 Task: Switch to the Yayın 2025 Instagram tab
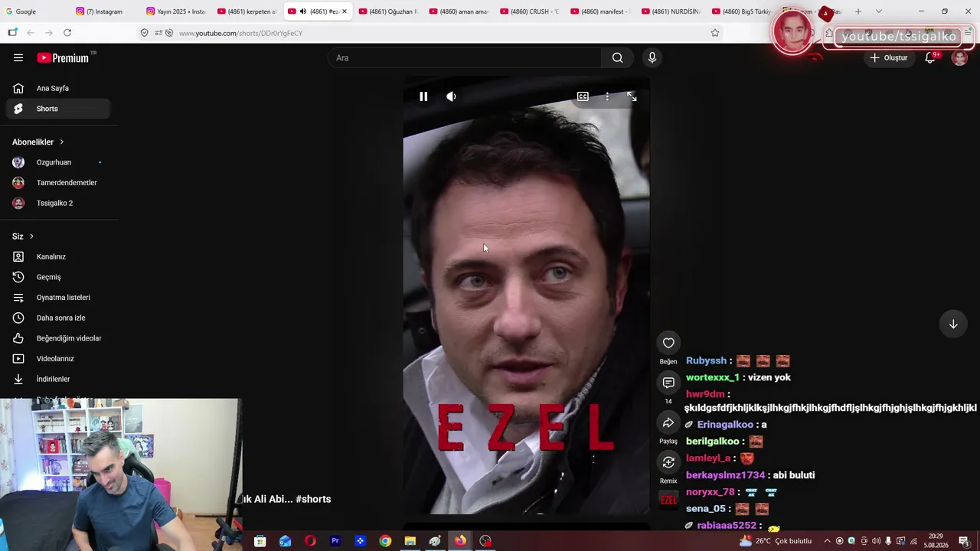[x=175, y=11]
